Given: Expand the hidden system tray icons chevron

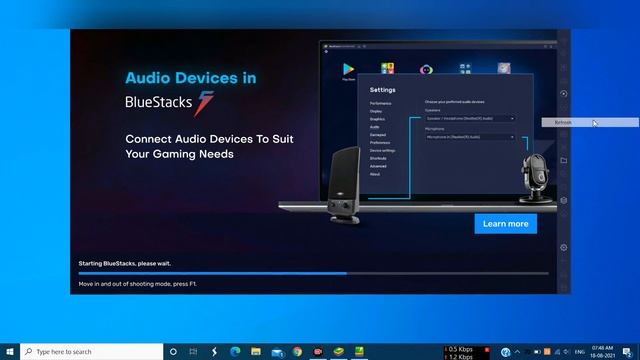Looking at the screenshot, I should click(517, 352).
